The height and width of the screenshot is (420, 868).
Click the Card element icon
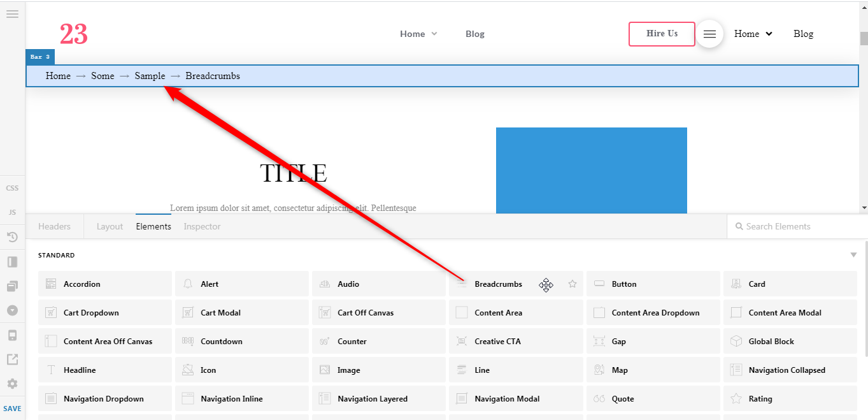(736, 284)
